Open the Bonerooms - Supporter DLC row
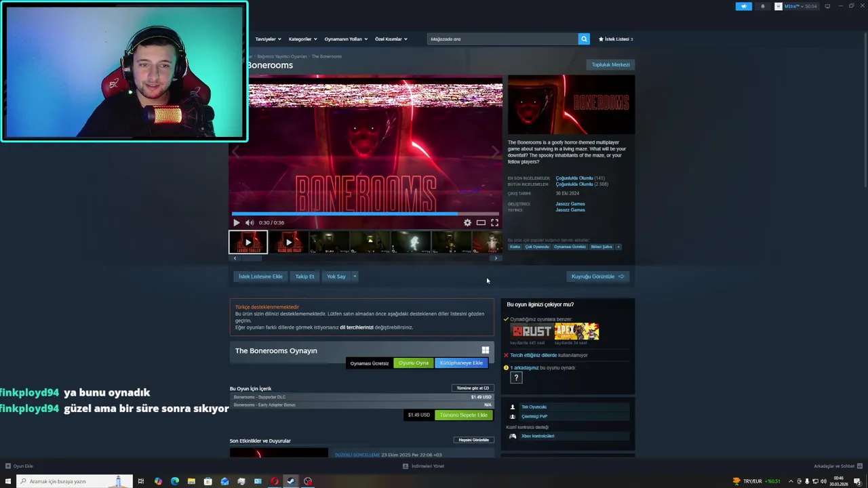This screenshot has width=868, height=488. 362,397
